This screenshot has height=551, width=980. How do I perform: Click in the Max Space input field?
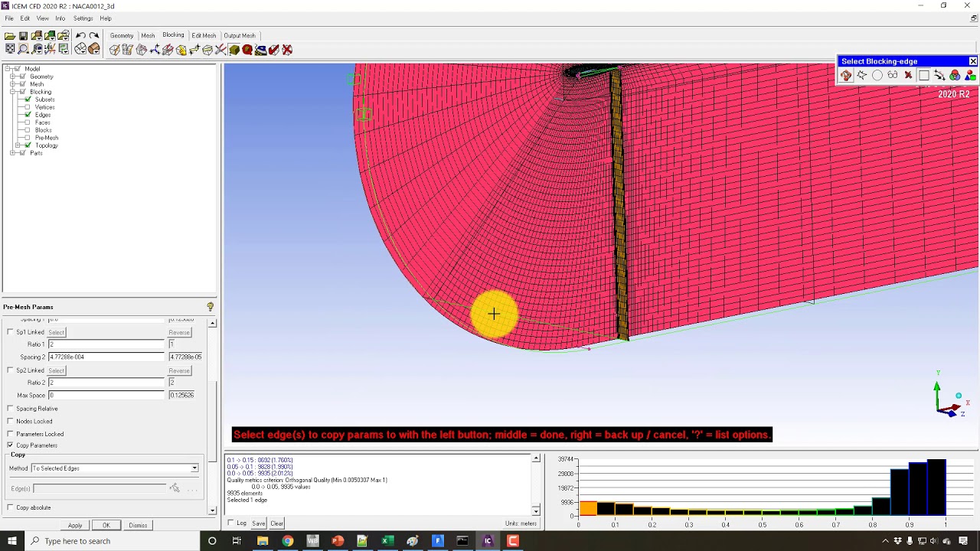(106, 395)
